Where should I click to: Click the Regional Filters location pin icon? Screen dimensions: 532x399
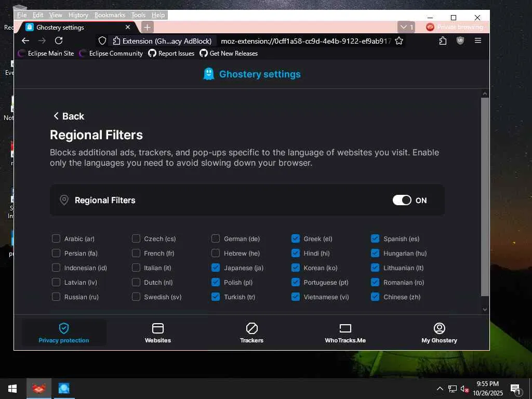tap(64, 200)
